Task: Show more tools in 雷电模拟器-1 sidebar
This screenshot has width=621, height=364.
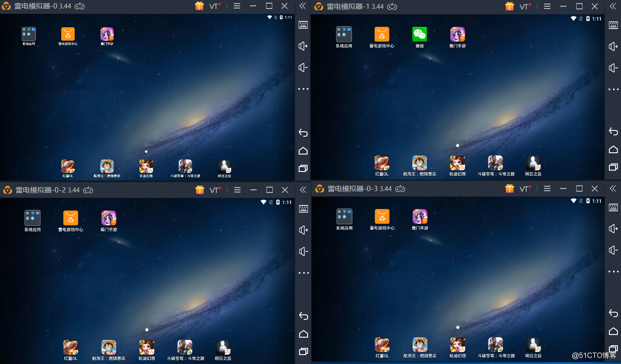Action: [x=613, y=89]
